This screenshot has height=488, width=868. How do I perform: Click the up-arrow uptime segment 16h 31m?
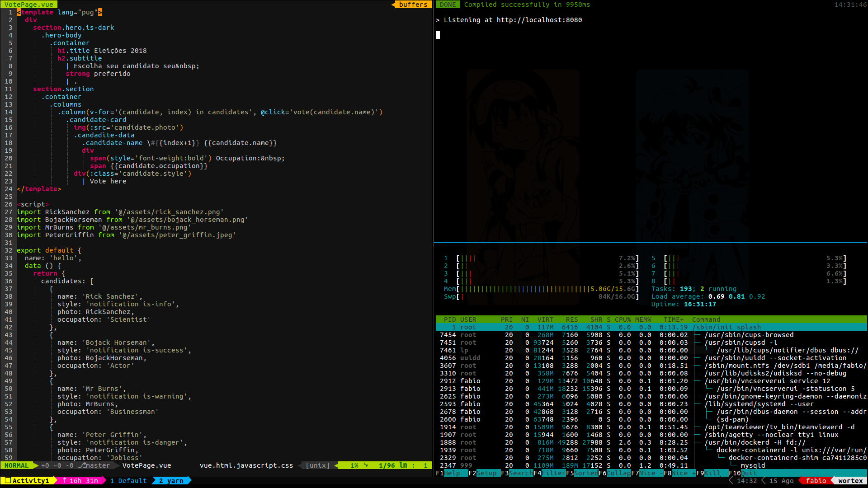tap(80, 481)
